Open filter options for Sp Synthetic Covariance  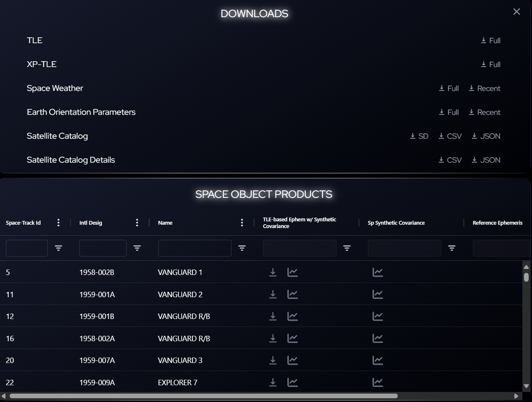[452, 248]
